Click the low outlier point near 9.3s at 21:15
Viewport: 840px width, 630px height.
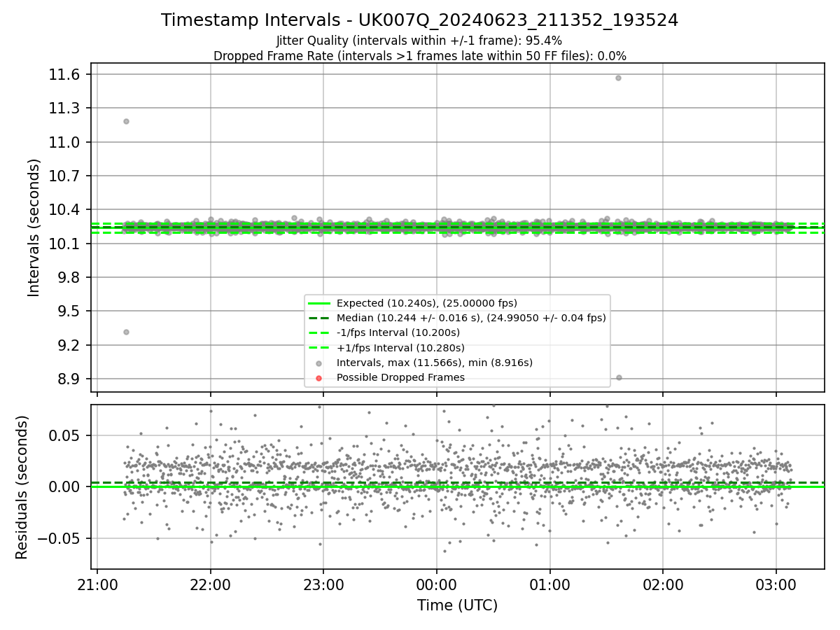pos(126,332)
